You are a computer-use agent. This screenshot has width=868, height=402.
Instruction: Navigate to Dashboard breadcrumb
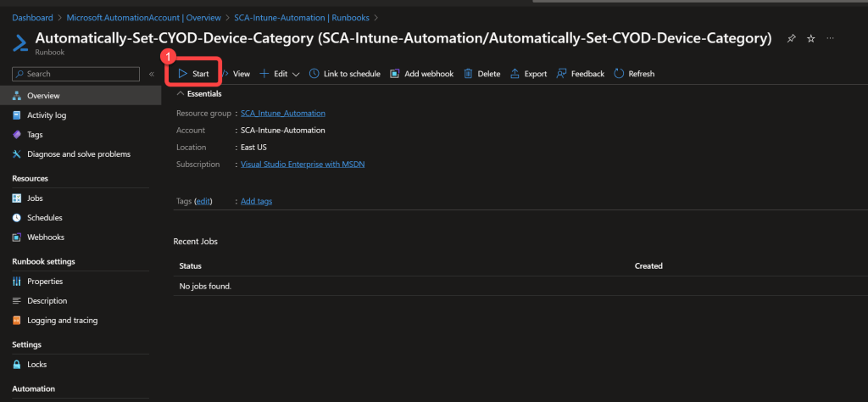(x=33, y=17)
